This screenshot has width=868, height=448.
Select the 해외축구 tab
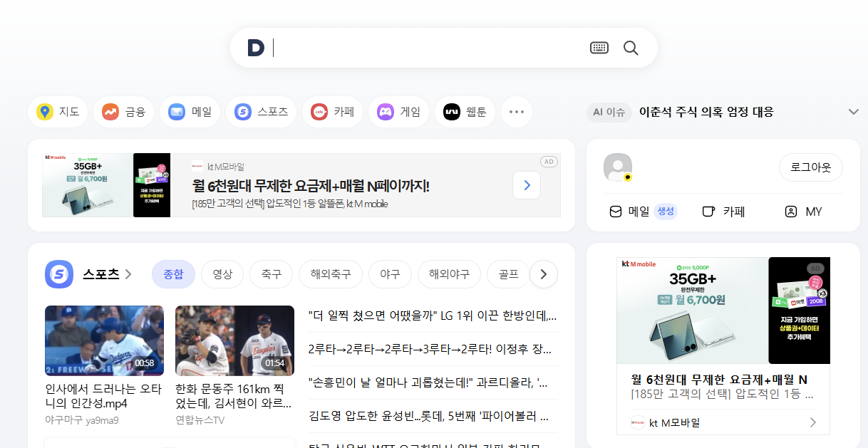331,274
